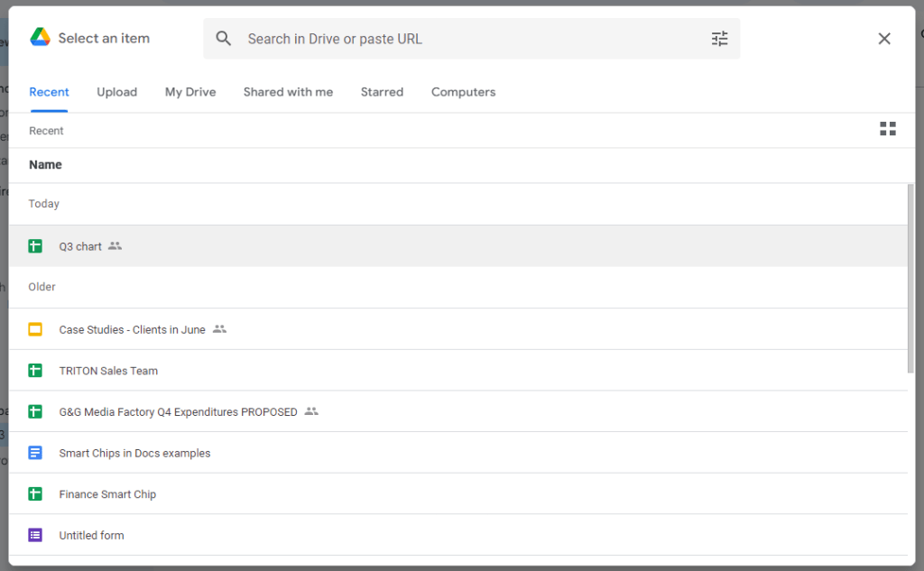Select the Recent tab
The width and height of the screenshot is (924, 571).
[x=49, y=92]
